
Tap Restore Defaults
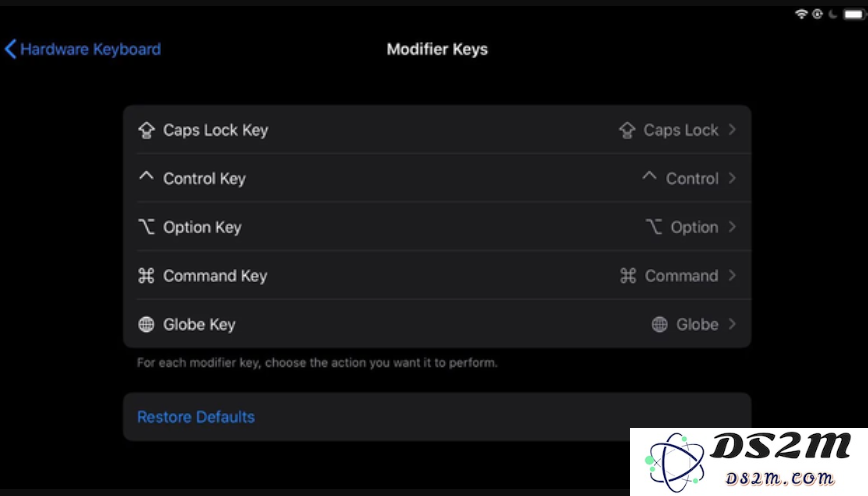196,417
